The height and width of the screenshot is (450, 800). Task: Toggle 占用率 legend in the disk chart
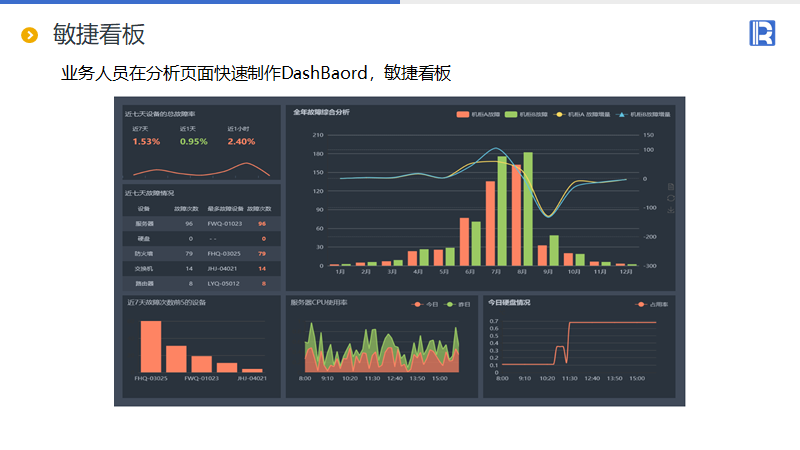(x=652, y=304)
